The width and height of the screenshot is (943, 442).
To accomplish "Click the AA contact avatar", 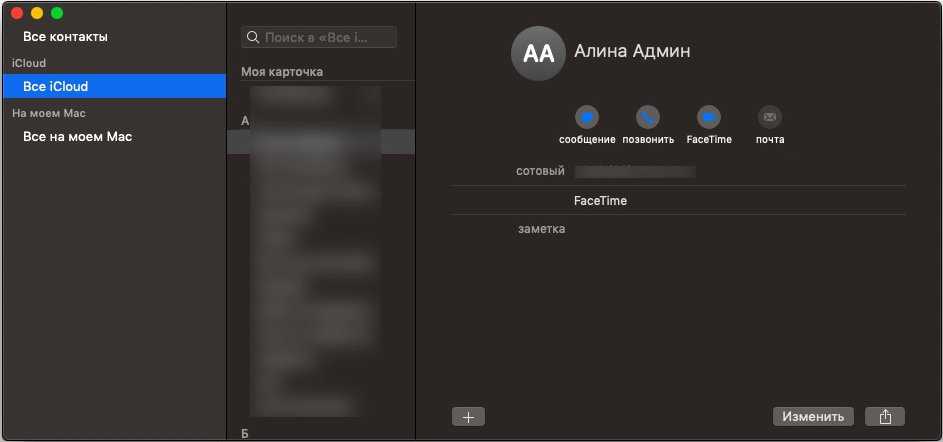I will (538, 54).
